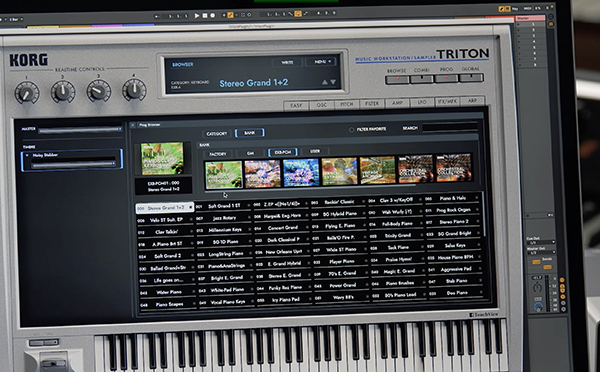Enable the Filter Favorite option

[351, 130]
